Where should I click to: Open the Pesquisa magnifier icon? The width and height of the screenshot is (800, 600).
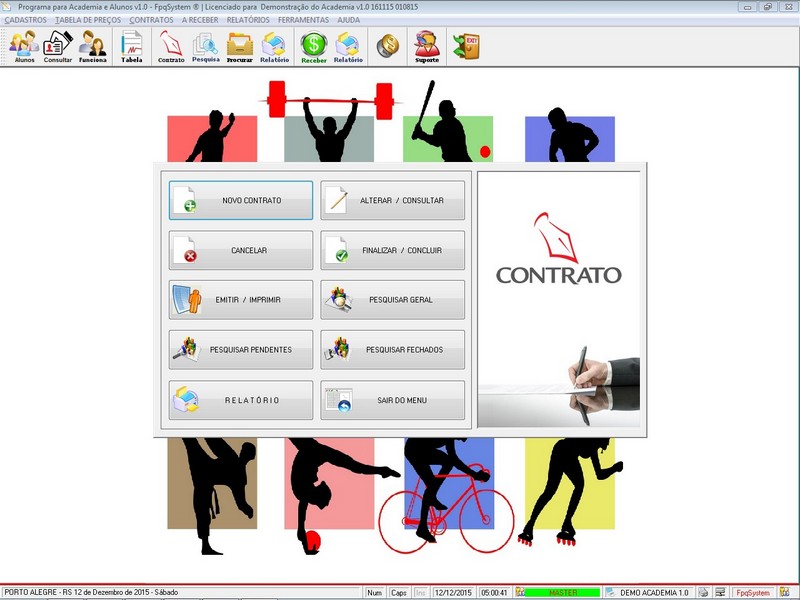coord(206,46)
